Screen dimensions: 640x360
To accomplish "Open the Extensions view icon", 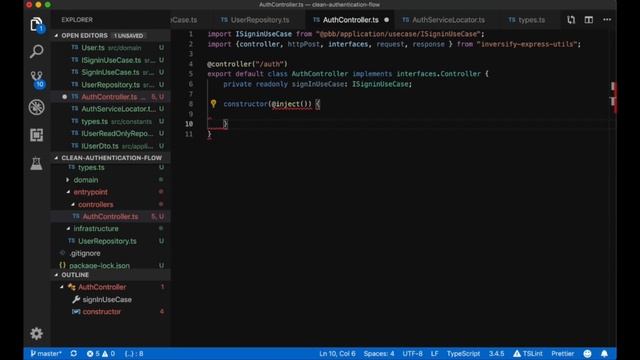I will coord(36,135).
